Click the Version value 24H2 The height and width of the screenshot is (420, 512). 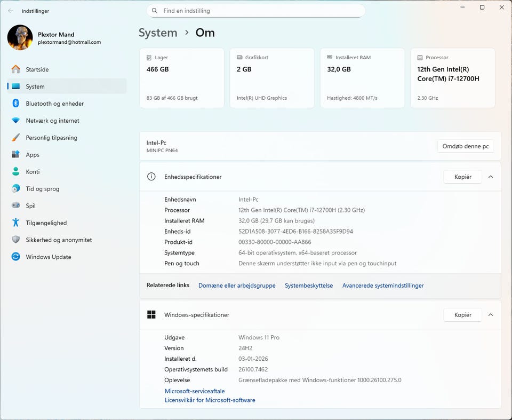click(245, 348)
